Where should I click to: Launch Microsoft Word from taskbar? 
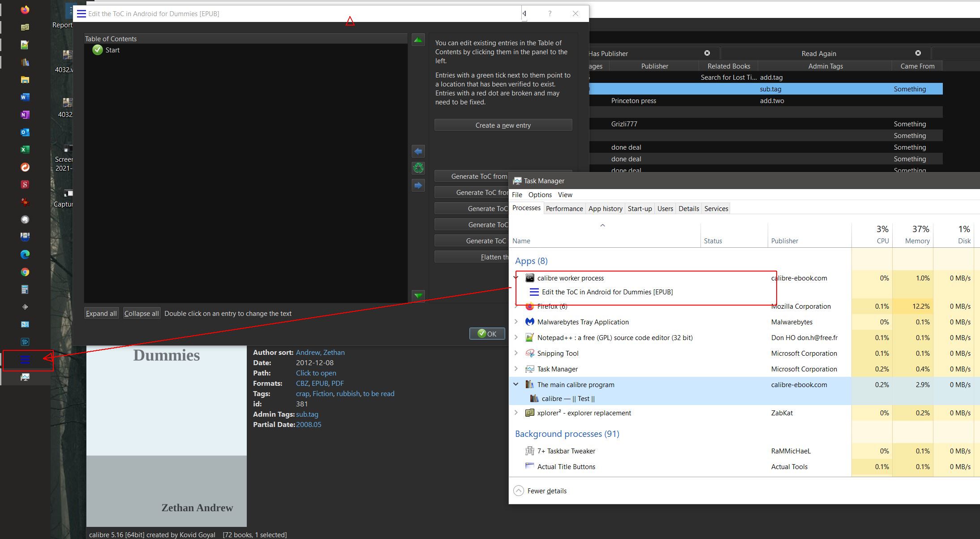25,97
